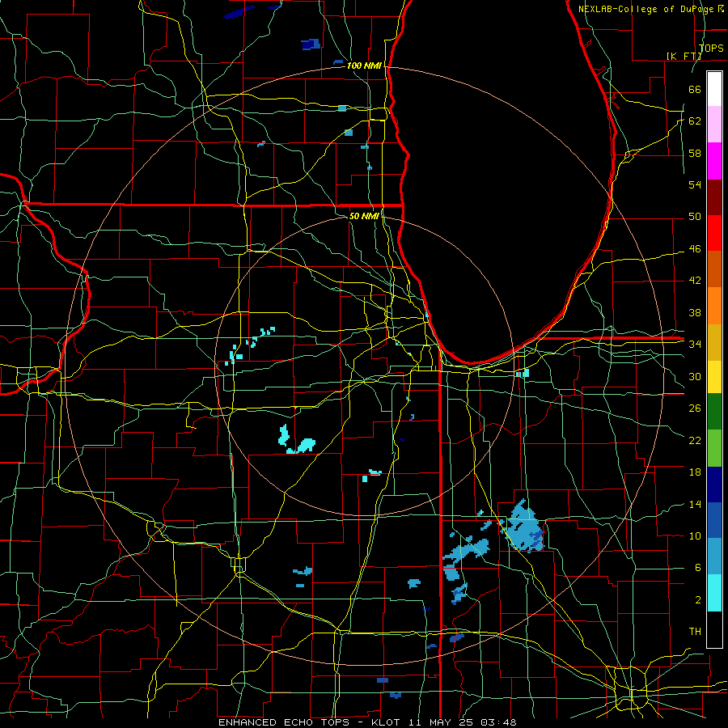Select the bright red legend swatch
The width and height of the screenshot is (728, 728).
[x=714, y=233]
